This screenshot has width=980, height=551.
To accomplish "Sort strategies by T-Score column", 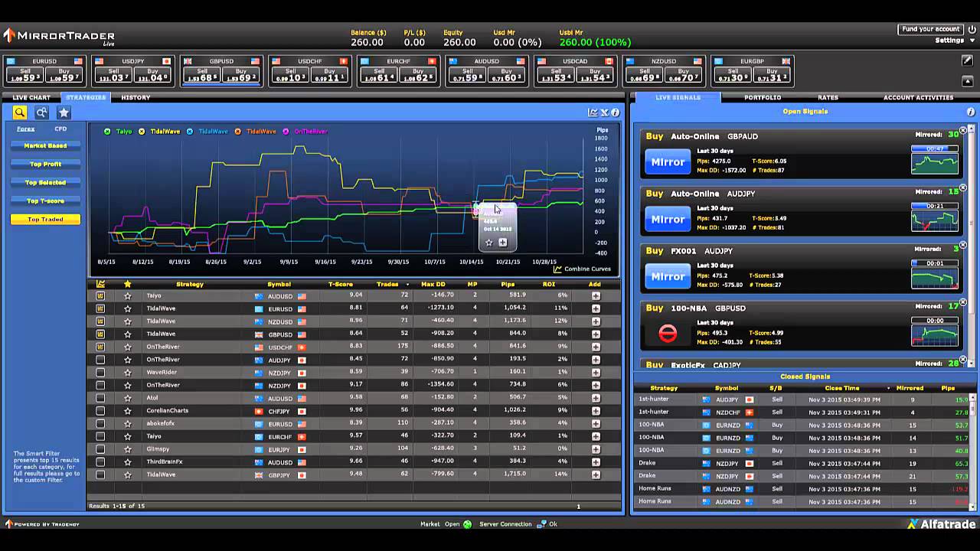I will 341,284.
